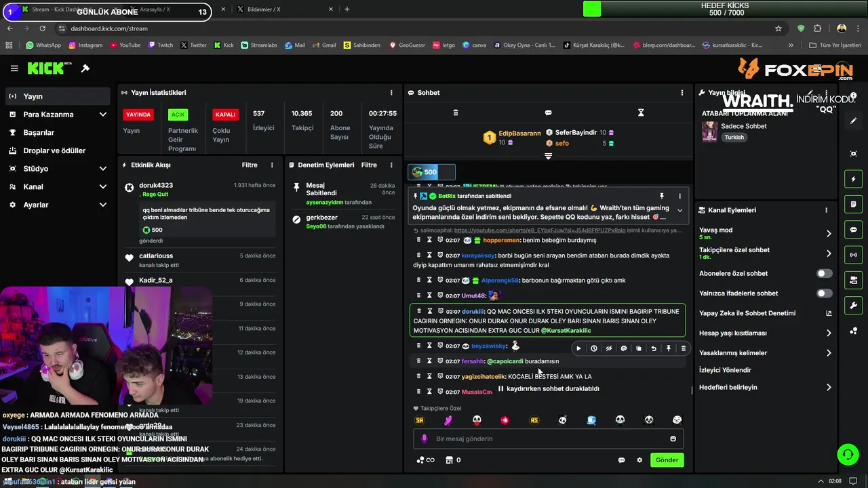Select Yayın in the sidebar
The height and width of the screenshot is (488, 868).
pyautogui.click(x=58, y=96)
